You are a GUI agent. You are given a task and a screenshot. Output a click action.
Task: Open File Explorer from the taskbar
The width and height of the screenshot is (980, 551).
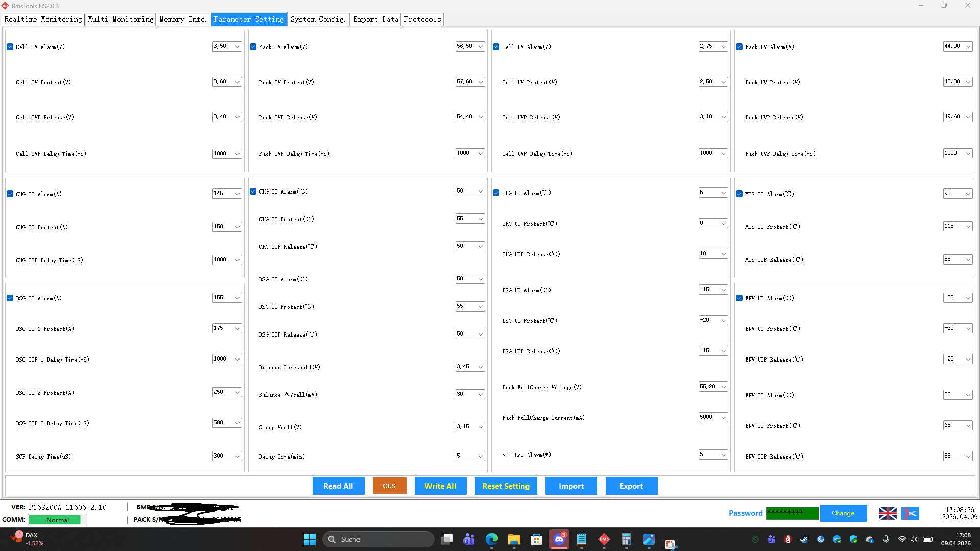[x=514, y=539]
